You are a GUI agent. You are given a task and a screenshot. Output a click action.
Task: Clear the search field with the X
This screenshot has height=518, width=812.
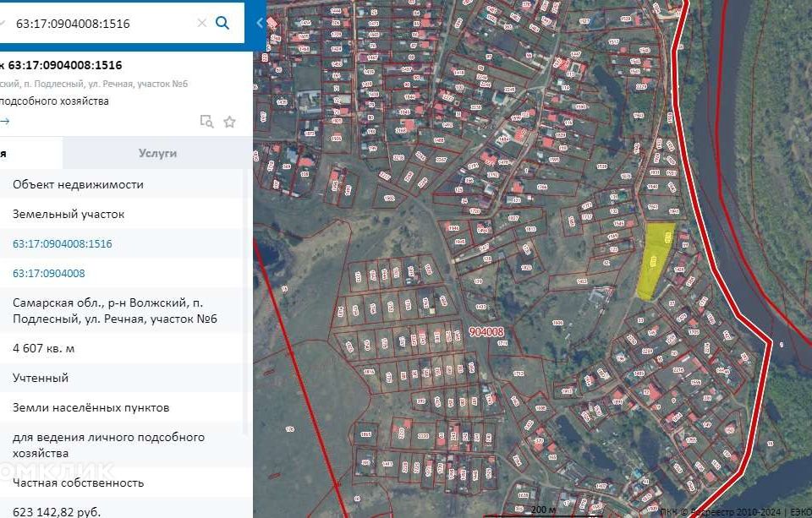tap(201, 24)
